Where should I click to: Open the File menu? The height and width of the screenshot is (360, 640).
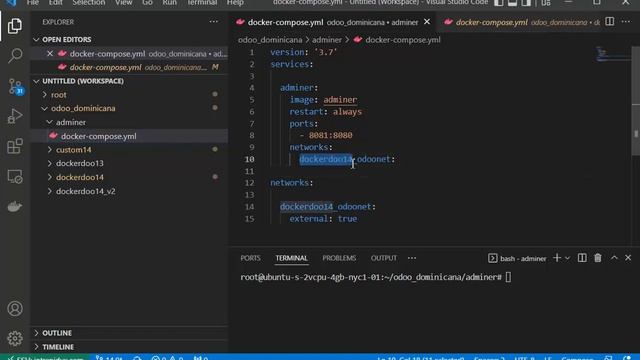point(33,2)
